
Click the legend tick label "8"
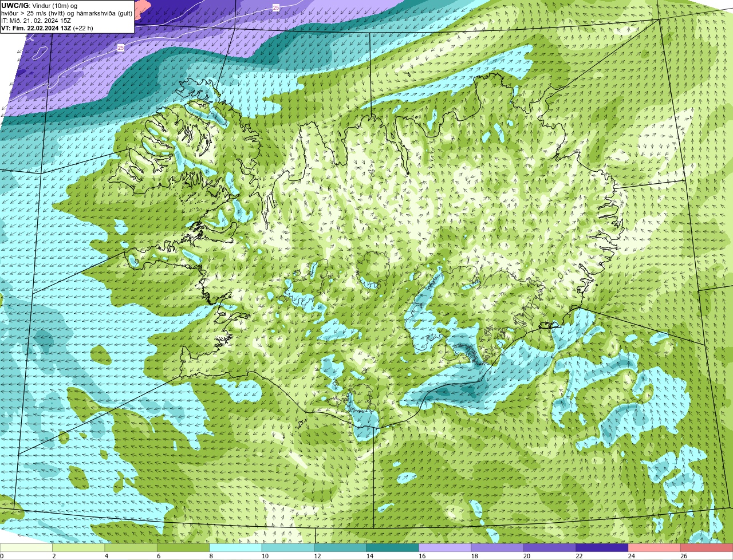pyautogui.click(x=211, y=556)
